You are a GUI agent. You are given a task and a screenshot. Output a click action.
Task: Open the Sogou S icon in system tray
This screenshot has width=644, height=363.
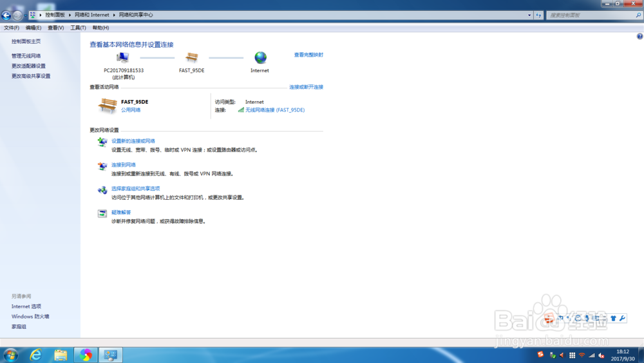coord(540,355)
